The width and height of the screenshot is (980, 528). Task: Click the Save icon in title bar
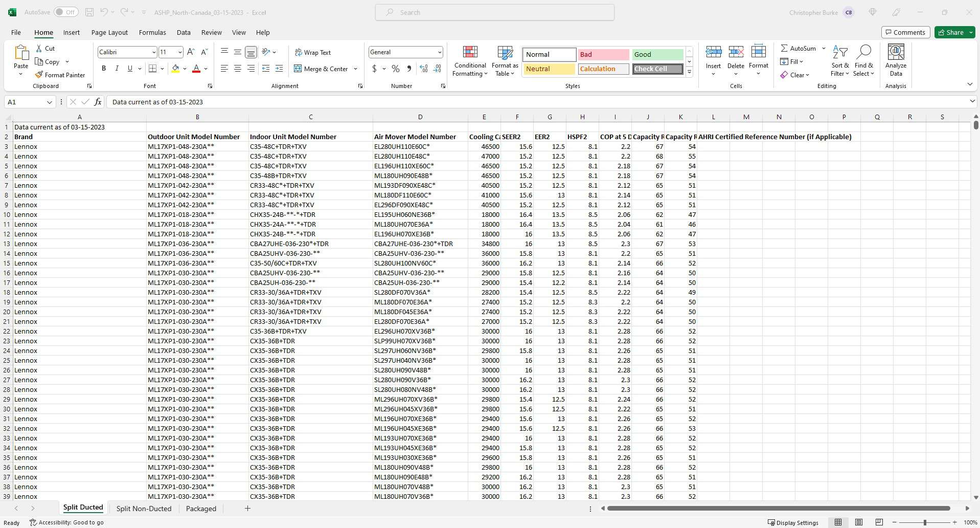coord(89,12)
